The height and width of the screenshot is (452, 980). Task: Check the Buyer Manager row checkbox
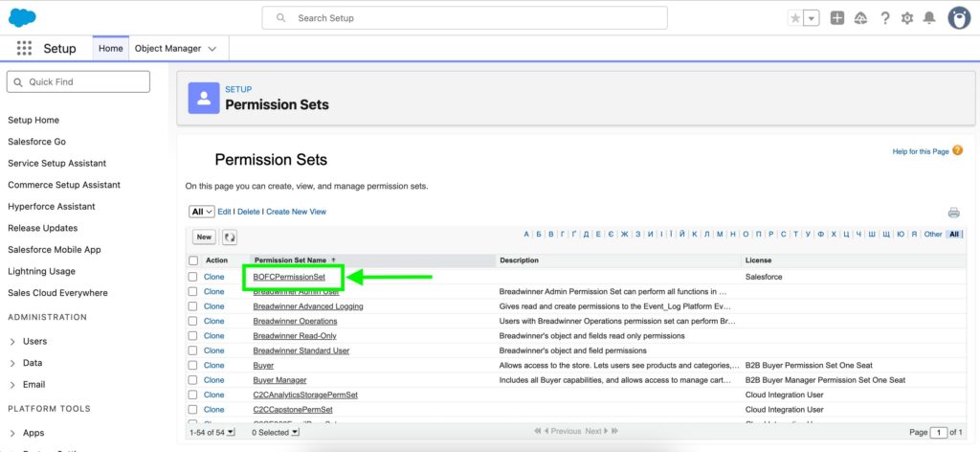[x=193, y=380]
